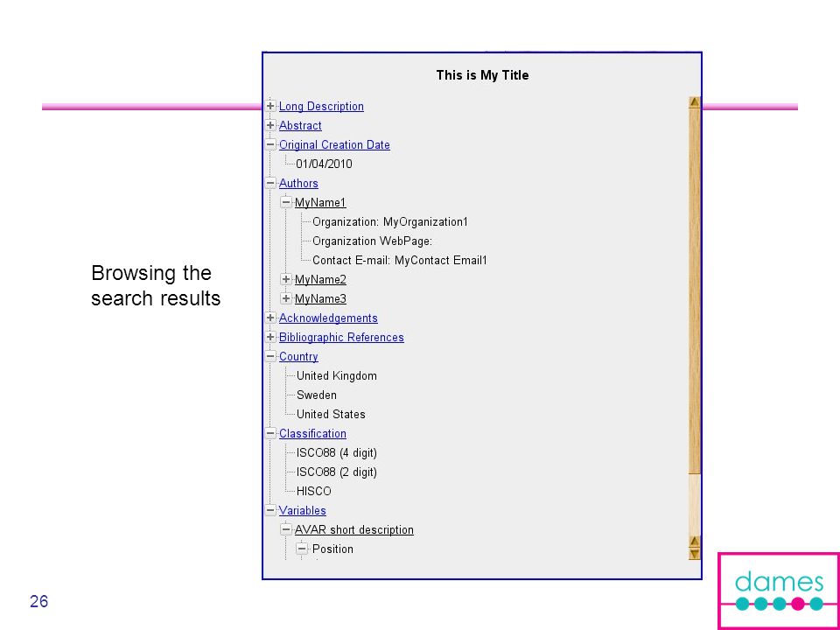Select Sweden tree row
Image resolution: width=840 pixels, height=630 pixels.
tap(317, 395)
